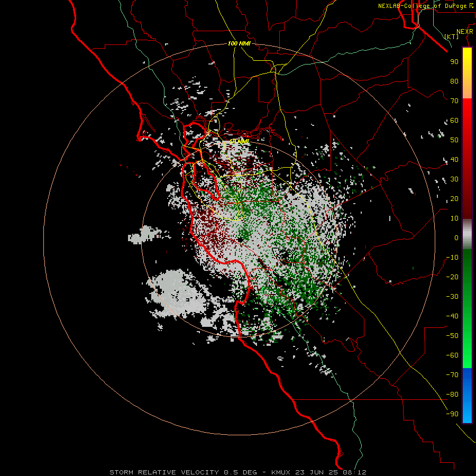Click the 100 NMI range ring label

(x=239, y=43)
